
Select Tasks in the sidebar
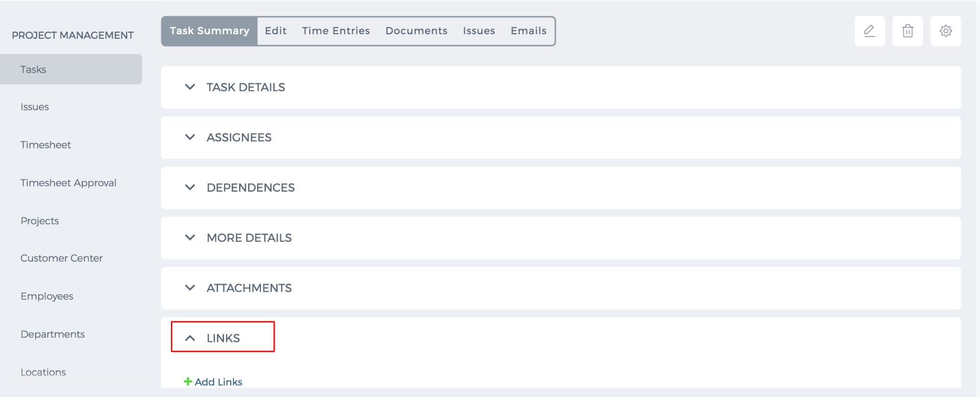pyautogui.click(x=71, y=69)
